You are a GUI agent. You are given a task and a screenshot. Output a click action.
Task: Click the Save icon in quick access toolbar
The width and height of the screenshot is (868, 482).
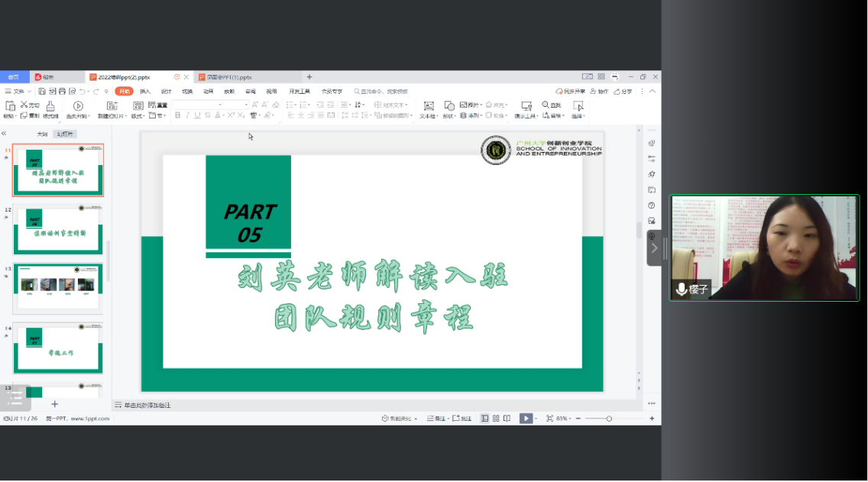42,92
